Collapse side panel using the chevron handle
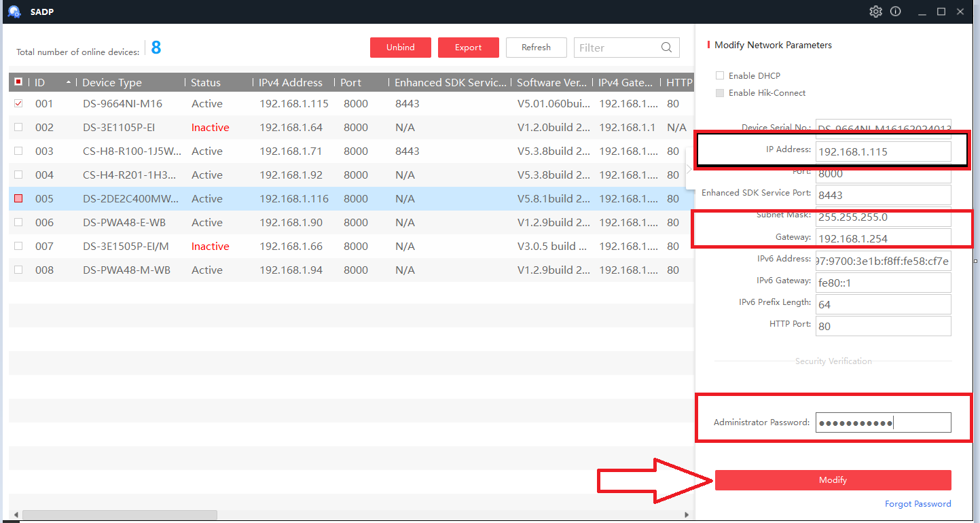The image size is (980, 523). click(690, 168)
